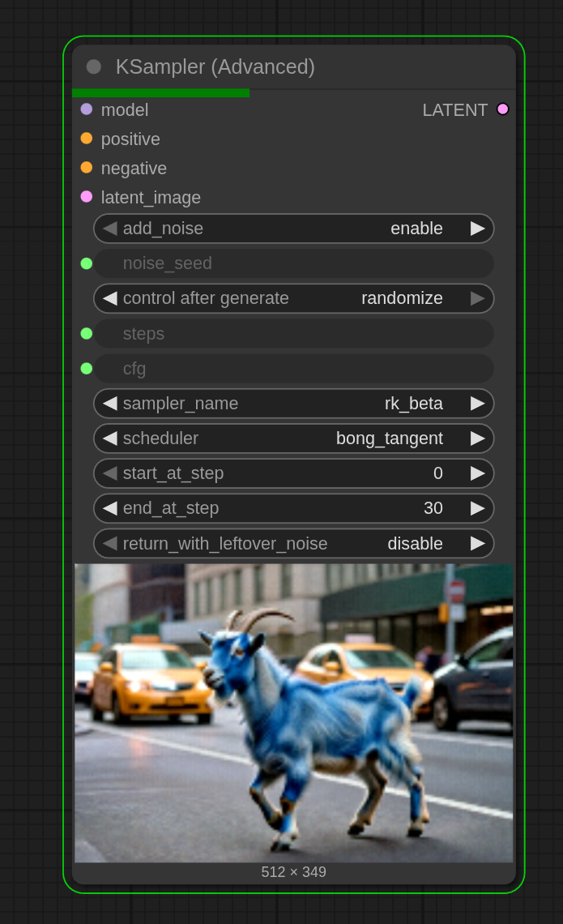Click the model input socket

pos(87,109)
